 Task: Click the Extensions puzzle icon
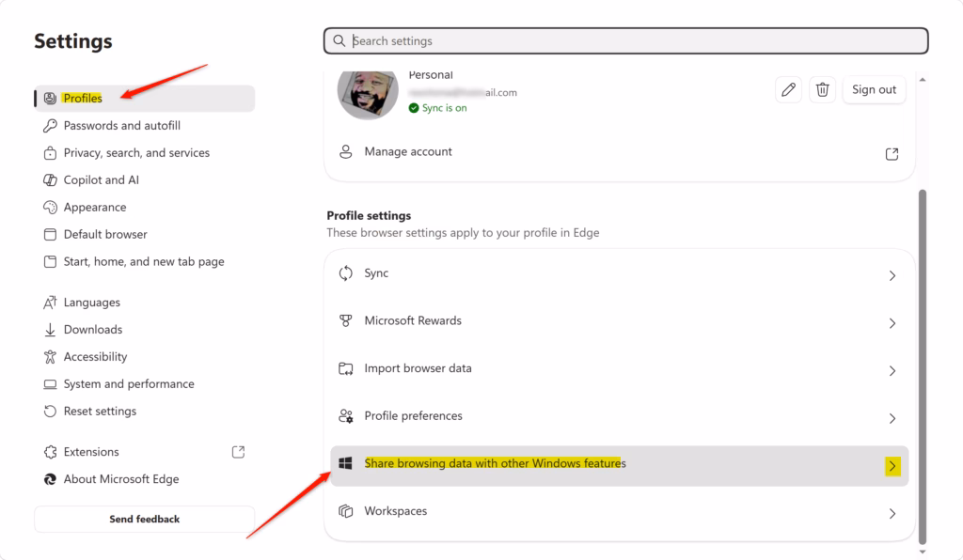tap(50, 452)
